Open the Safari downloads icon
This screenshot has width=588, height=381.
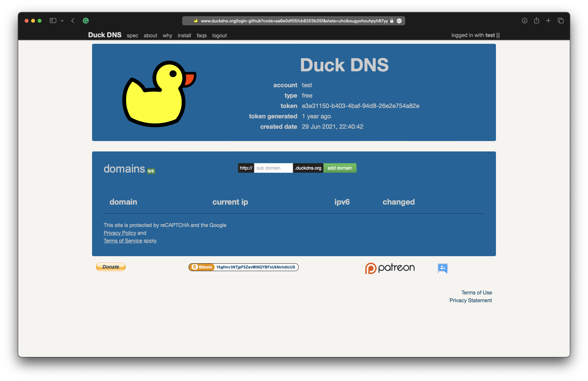(x=524, y=21)
